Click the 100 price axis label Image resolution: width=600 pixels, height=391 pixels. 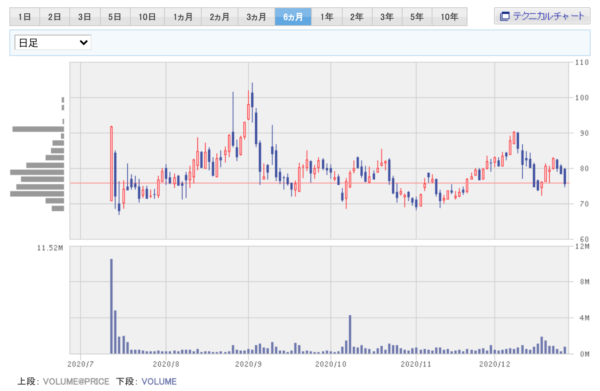click(582, 98)
